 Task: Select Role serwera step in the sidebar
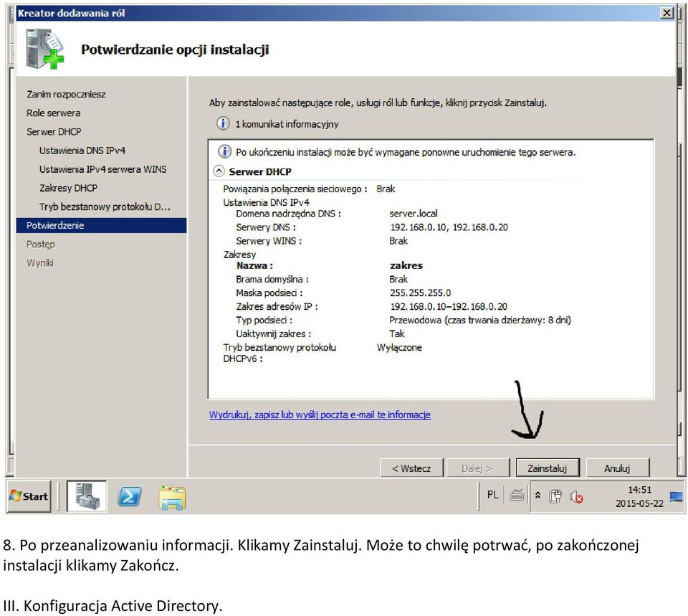point(54,113)
